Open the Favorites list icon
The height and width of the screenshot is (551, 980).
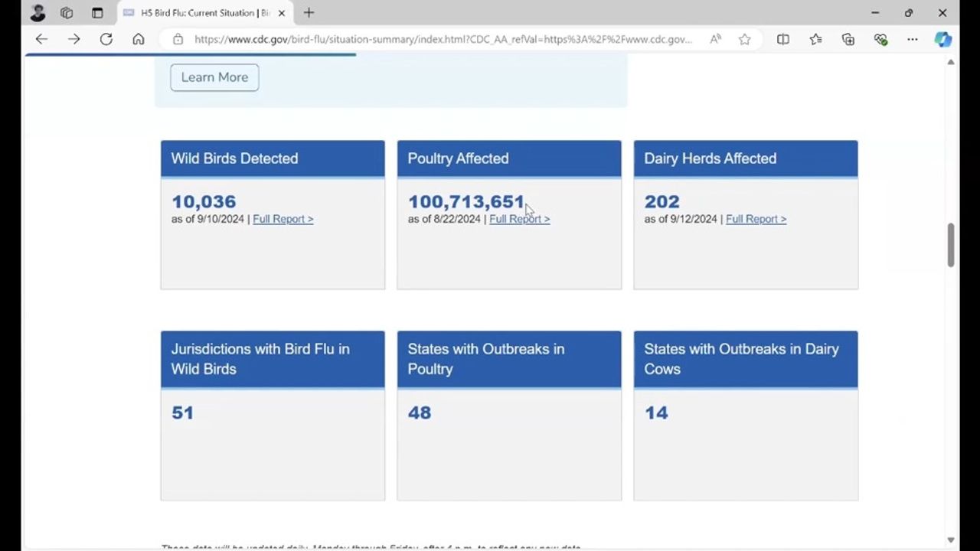[x=815, y=39]
